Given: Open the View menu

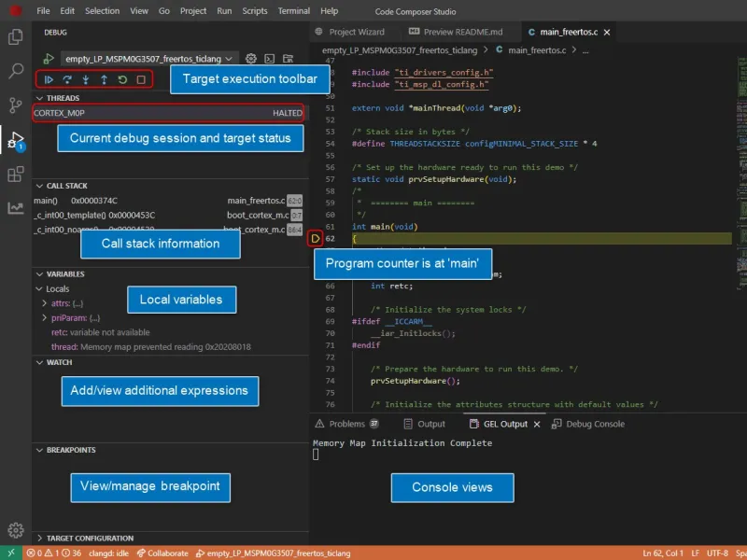Looking at the screenshot, I should [139, 11].
